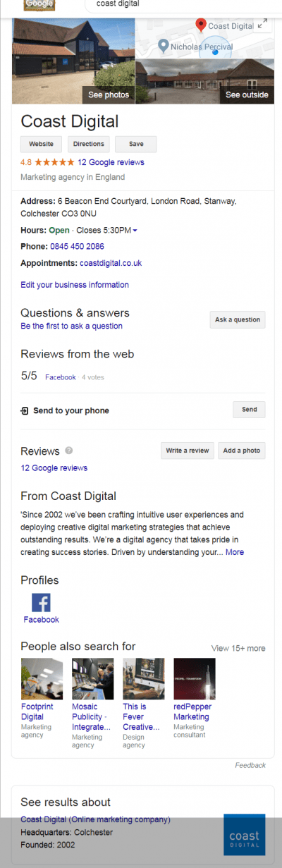Image resolution: width=282 pixels, height=868 pixels.
Task: Click the Directions button
Action: pos(89,144)
